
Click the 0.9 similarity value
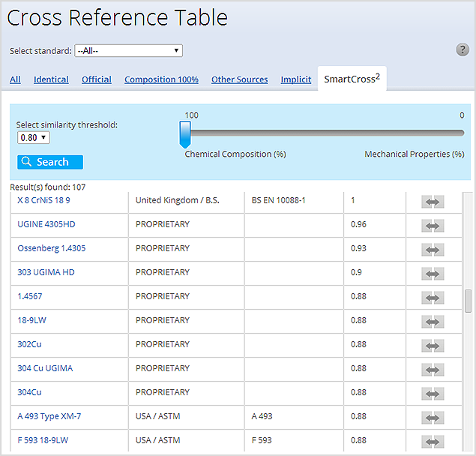(x=356, y=272)
